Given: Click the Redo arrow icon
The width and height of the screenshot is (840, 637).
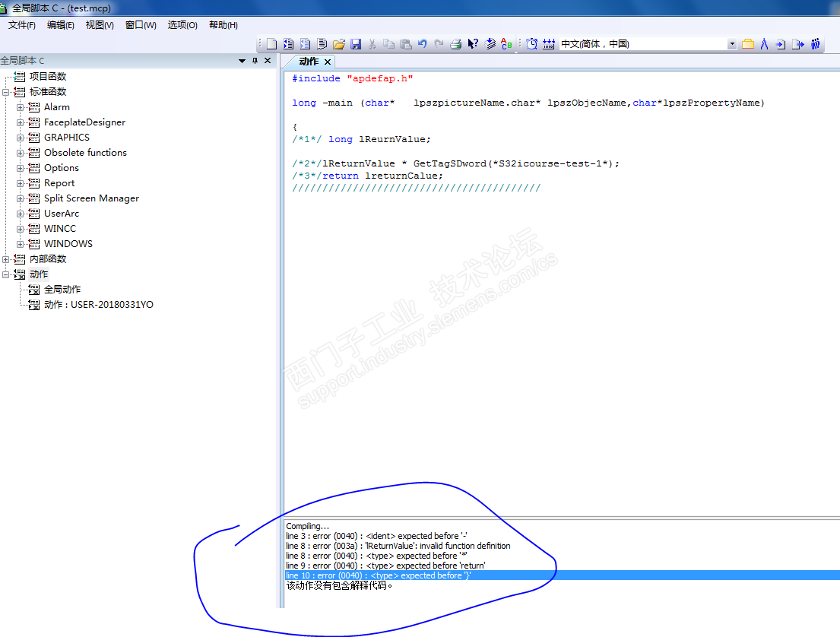Looking at the screenshot, I should pyautogui.click(x=439, y=44).
